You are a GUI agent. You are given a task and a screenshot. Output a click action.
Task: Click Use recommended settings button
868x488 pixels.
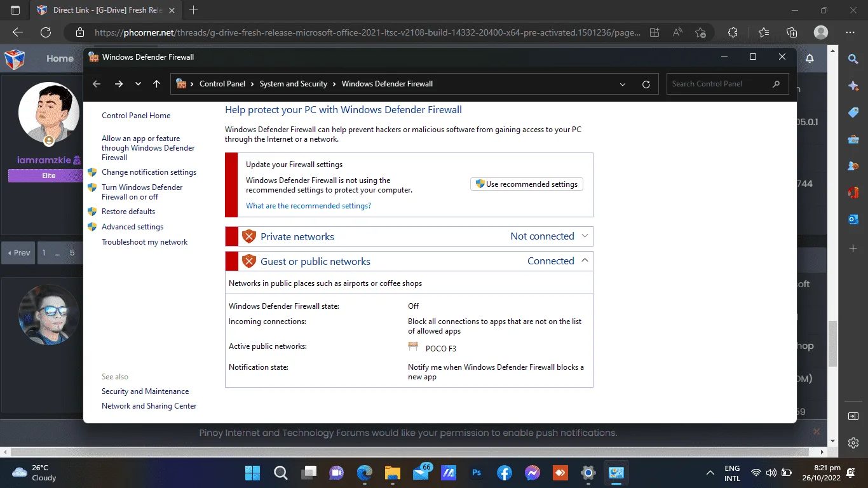click(527, 184)
